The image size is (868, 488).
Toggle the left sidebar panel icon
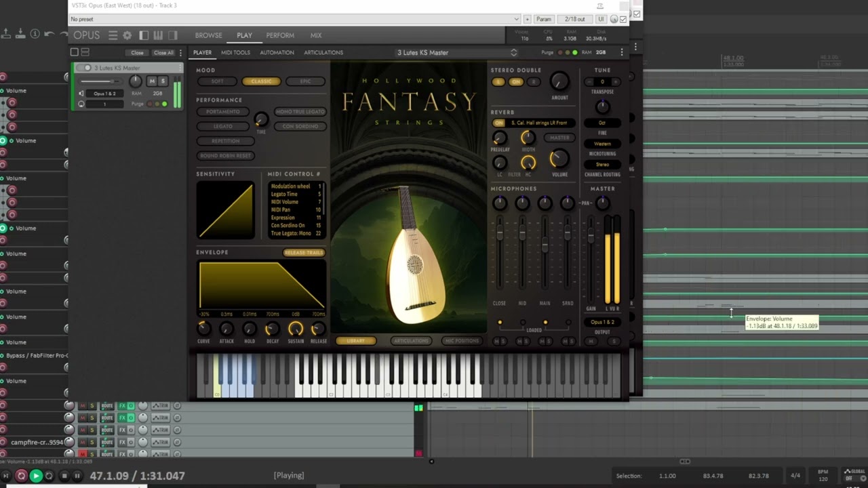(x=144, y=35)
